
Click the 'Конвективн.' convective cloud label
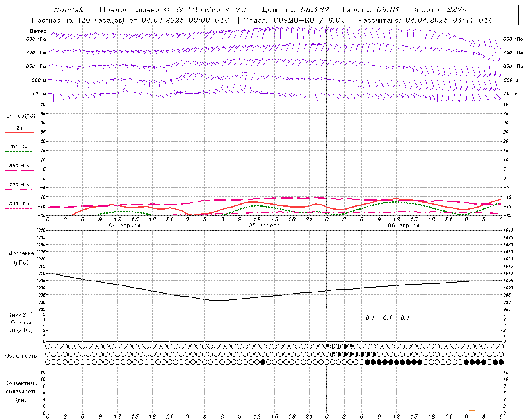21,383
